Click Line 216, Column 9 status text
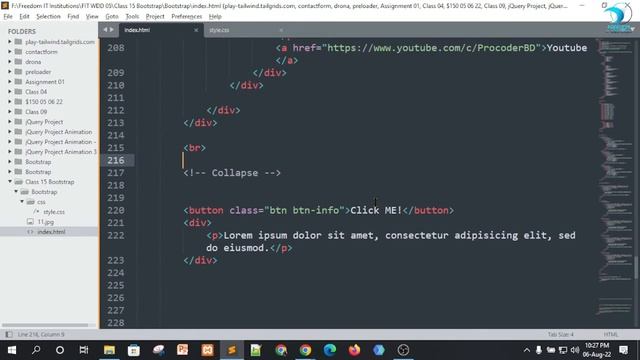The height and width of the screenshot is (360, 640). [41, 334]
